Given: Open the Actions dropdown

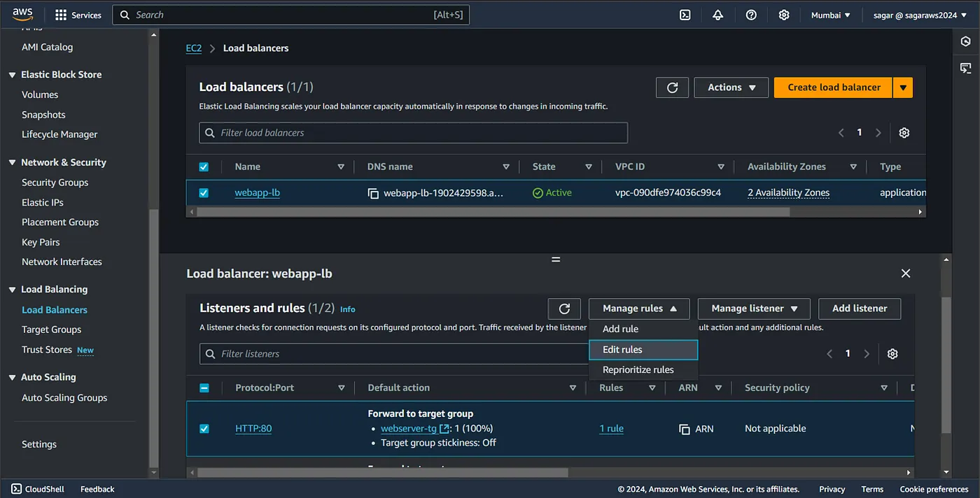Looking at the screenshot, I should click(731, 87).
